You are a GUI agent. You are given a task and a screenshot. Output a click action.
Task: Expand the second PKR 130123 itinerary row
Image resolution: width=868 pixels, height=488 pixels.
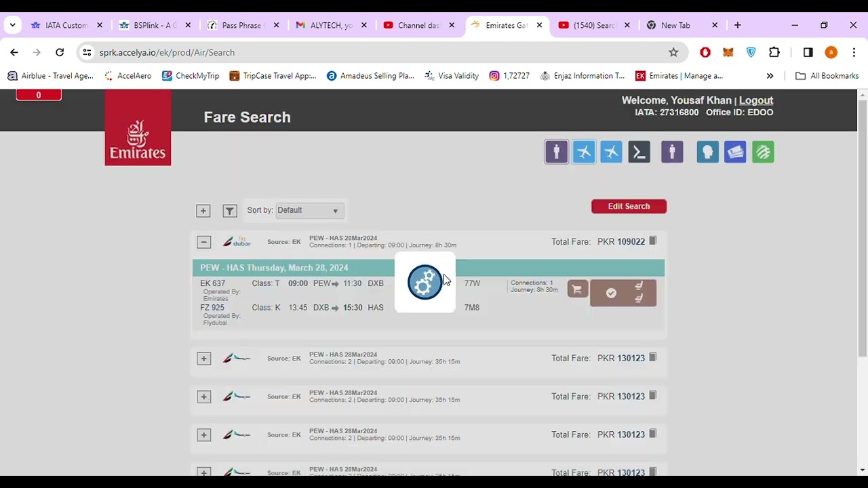tap(203, 396)
